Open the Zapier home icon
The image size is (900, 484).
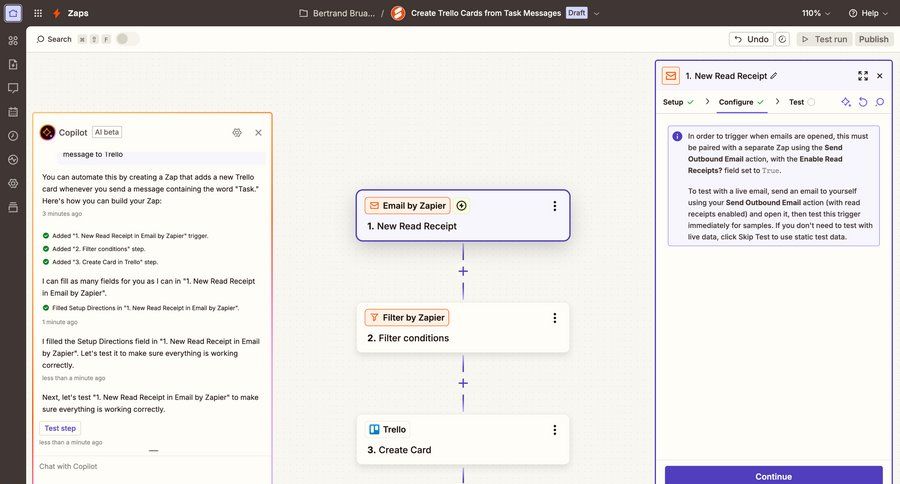coord(13,13)
